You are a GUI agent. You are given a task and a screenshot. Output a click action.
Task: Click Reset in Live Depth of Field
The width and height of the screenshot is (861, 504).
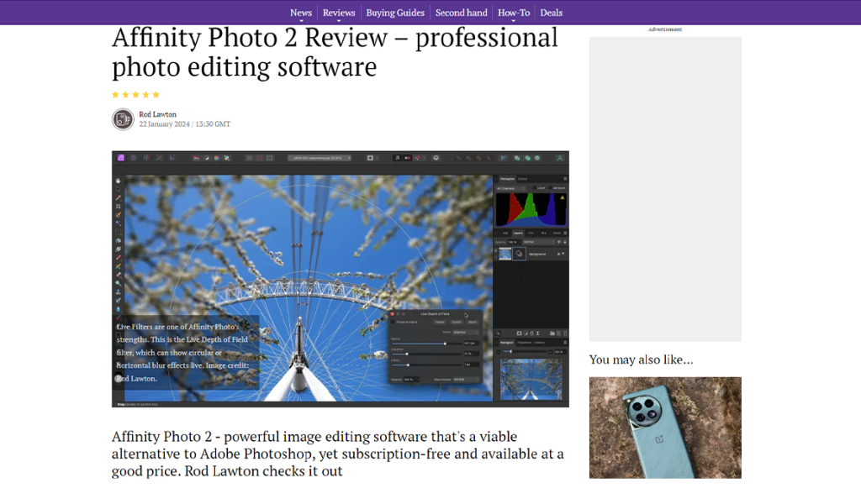pos(473,322)
